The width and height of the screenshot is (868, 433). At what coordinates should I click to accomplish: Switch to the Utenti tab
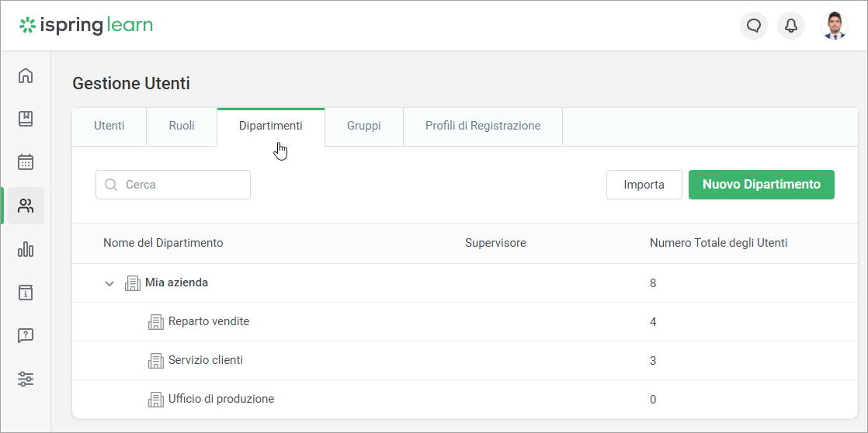pos(109,126)
